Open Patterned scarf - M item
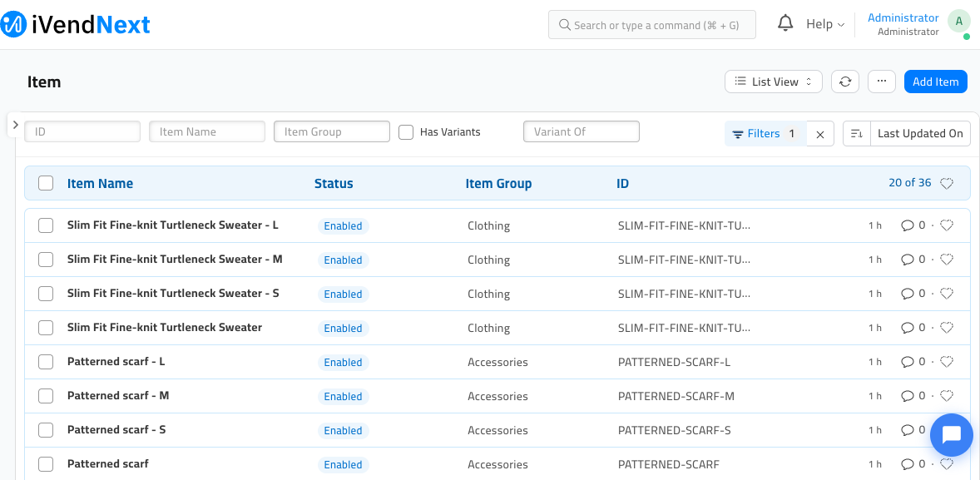 [118, 396]
